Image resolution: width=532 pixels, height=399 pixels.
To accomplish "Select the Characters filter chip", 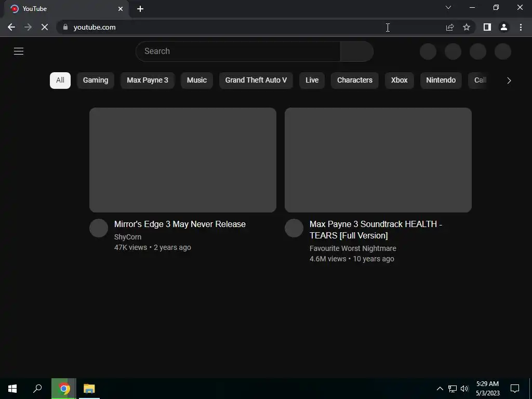I will click(x=355, y=81).
